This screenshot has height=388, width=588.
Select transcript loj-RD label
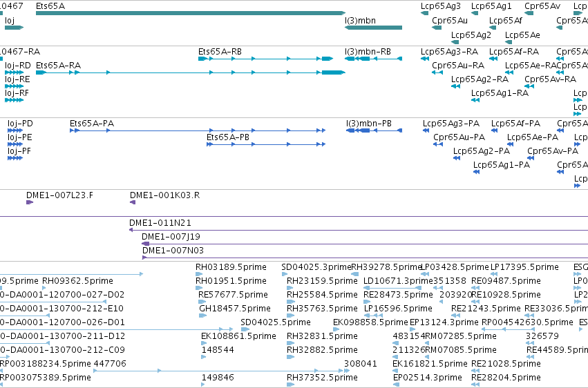[18, 65]
